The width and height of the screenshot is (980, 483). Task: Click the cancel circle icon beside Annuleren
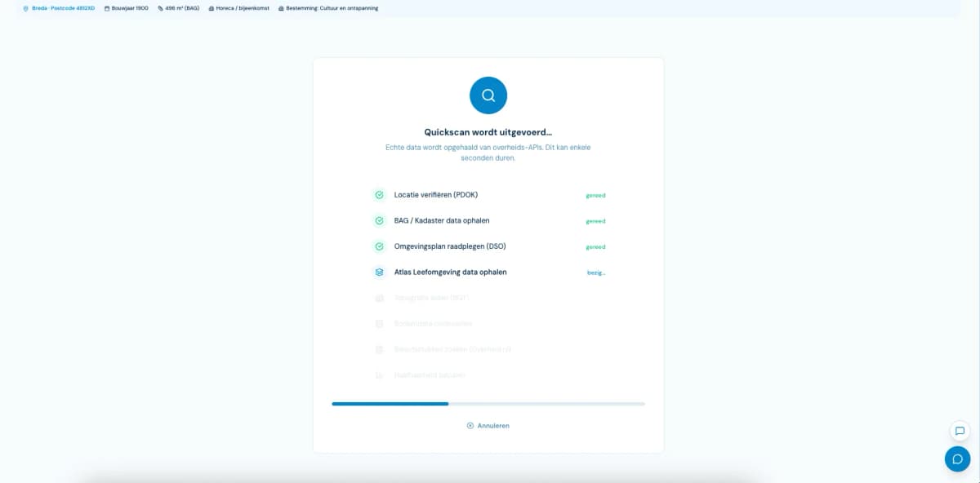[x=470, y=425]
